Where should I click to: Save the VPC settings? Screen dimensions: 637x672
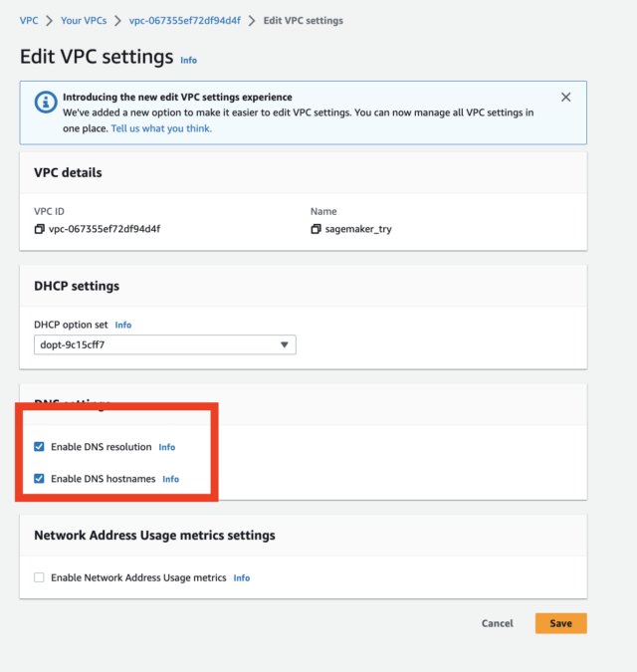(x=560, y=623)
